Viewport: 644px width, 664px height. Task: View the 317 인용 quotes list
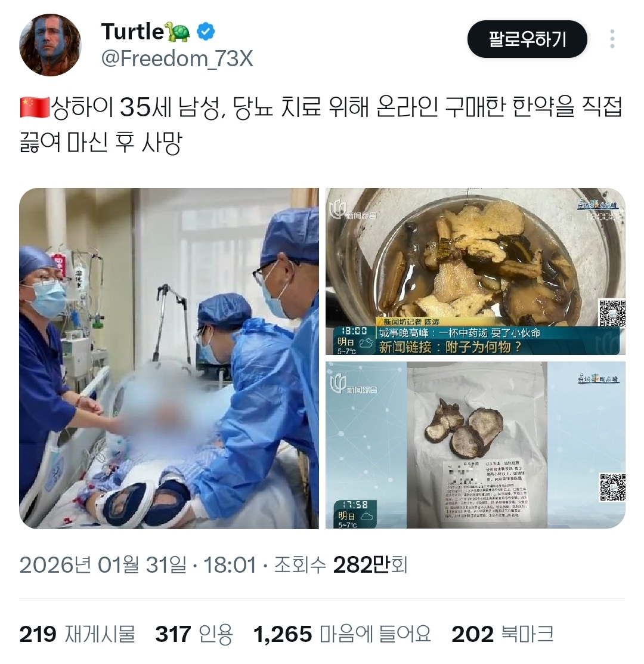click(x=194, y=634)
